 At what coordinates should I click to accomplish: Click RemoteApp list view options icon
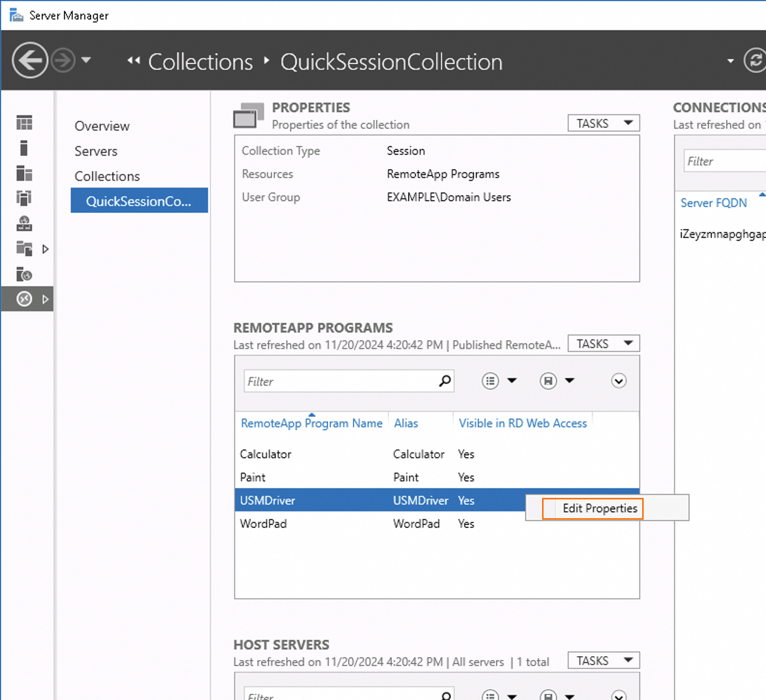point(490,381)
